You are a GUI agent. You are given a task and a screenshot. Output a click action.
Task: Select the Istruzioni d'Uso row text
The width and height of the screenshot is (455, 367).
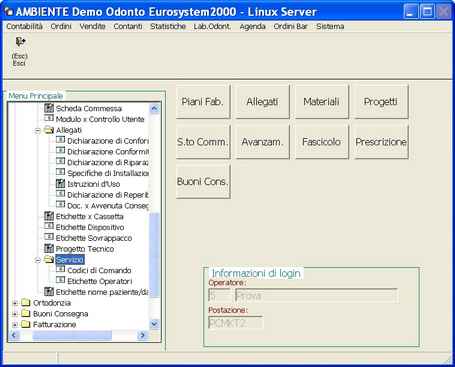tap(93, 184)
